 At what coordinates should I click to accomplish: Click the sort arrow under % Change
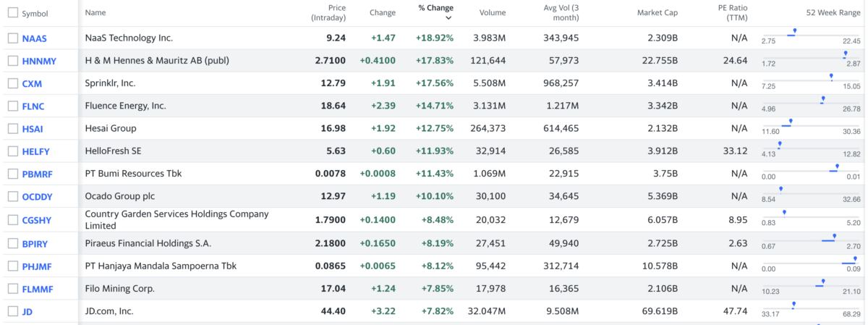[x=448, y=18]
